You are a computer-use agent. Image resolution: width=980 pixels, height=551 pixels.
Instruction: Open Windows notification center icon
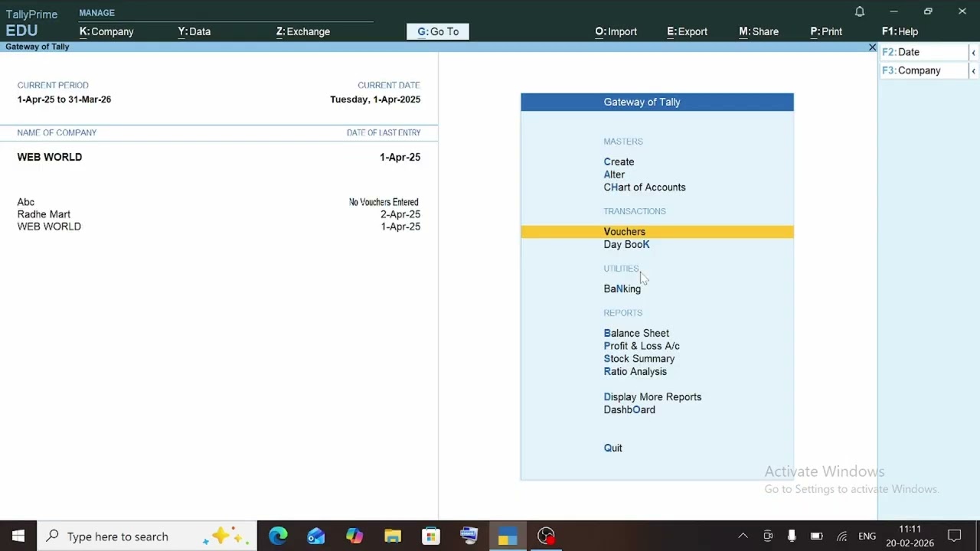[954, 536]
